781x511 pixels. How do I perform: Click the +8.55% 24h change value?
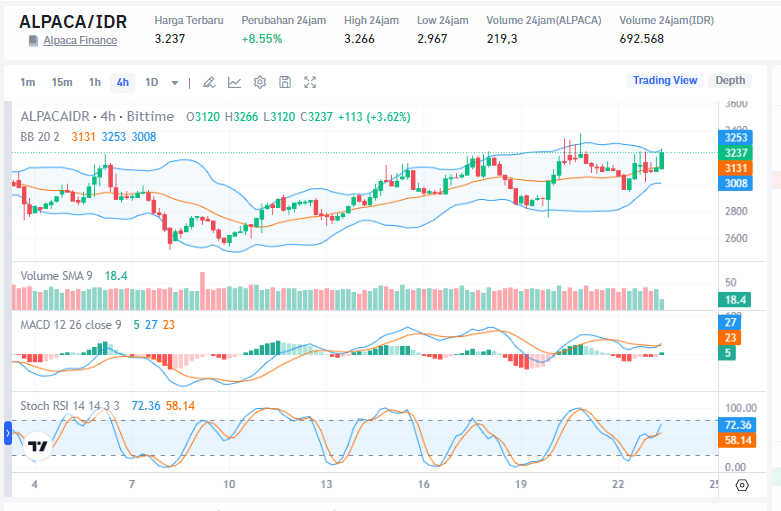262,39
